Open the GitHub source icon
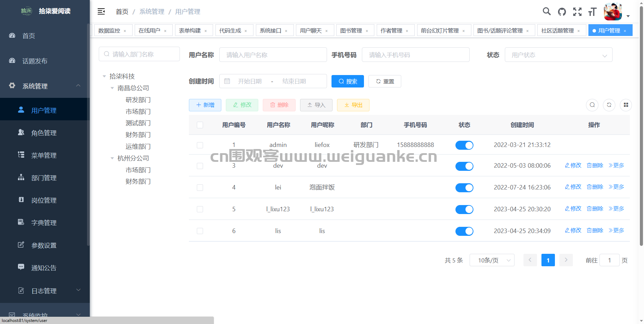 tap(562, 12)
